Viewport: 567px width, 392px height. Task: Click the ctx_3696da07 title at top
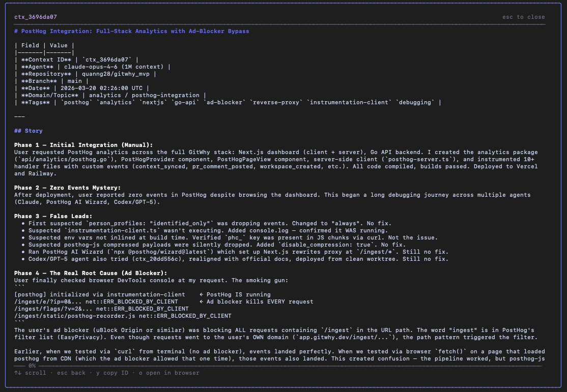click(36, 17)
